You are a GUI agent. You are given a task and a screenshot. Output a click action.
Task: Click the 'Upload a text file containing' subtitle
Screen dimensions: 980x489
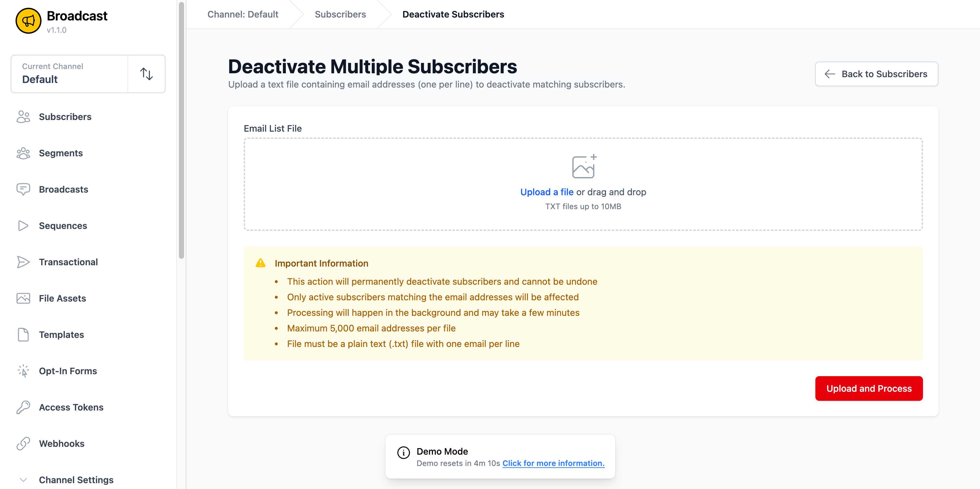pos(426,85)
